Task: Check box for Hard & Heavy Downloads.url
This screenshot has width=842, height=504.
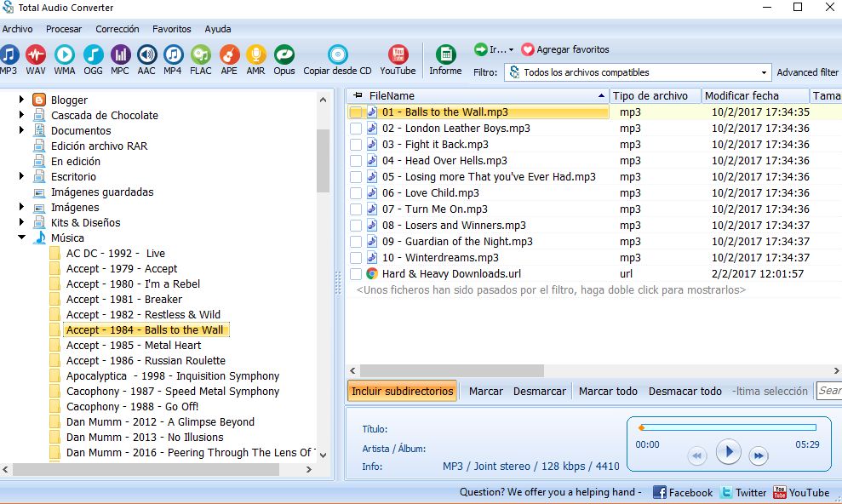Action: (x=356, y=274)
